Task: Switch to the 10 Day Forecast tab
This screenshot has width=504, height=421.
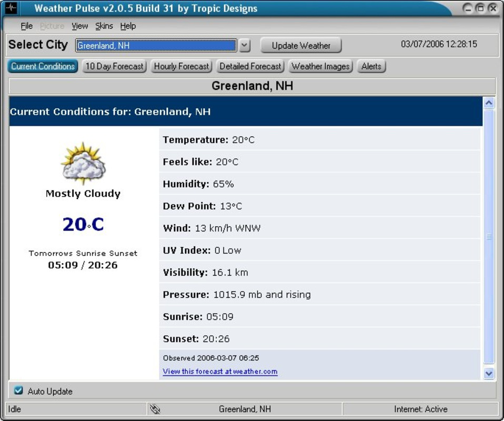Action: tap(115, 66)
